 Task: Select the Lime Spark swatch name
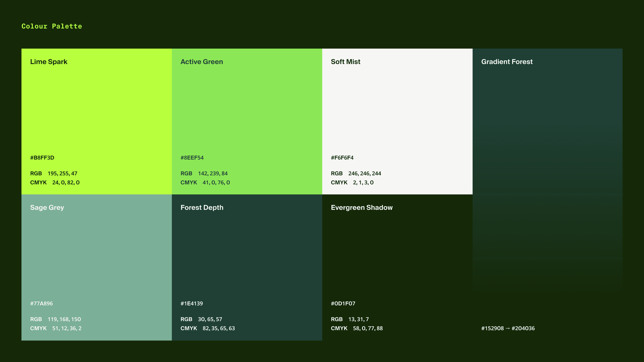coord(49,62)
